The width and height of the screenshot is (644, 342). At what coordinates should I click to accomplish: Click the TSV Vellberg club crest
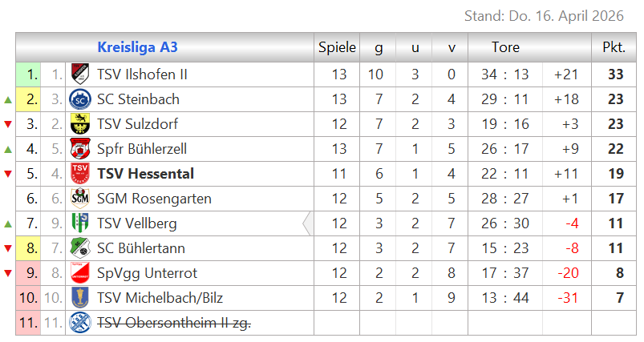[x=79, y=223]
